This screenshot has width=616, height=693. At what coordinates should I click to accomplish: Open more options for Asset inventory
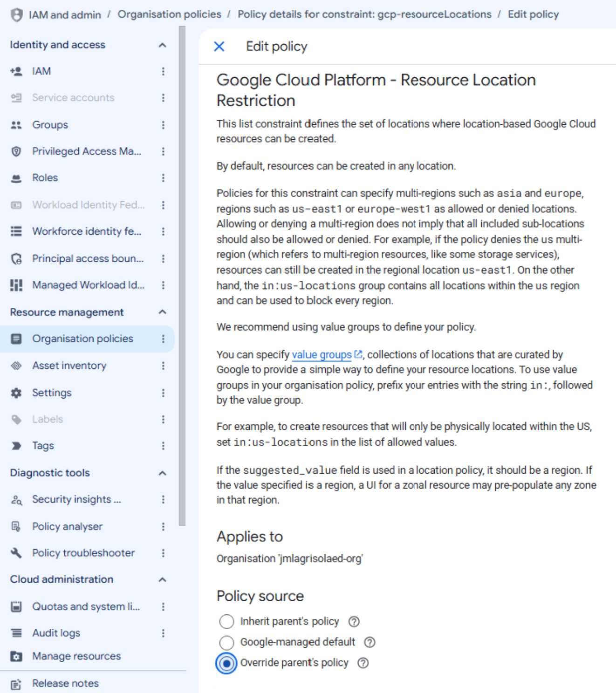[x=163, y=366]
